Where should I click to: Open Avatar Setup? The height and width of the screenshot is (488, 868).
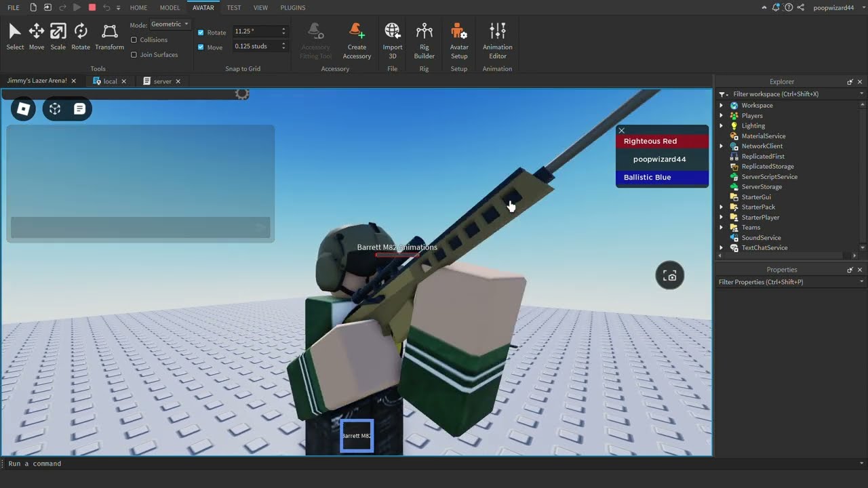[459, 41]
